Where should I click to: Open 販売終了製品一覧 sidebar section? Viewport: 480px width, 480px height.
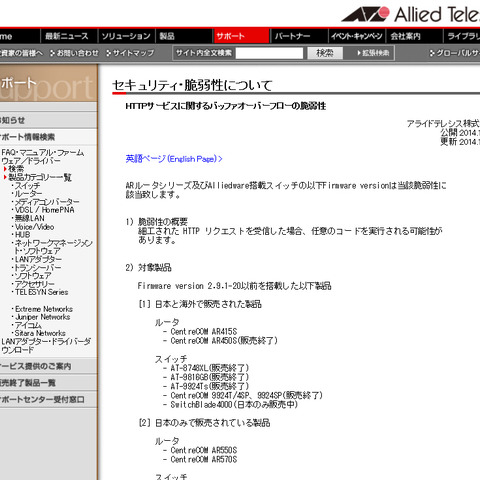(49, 383)
